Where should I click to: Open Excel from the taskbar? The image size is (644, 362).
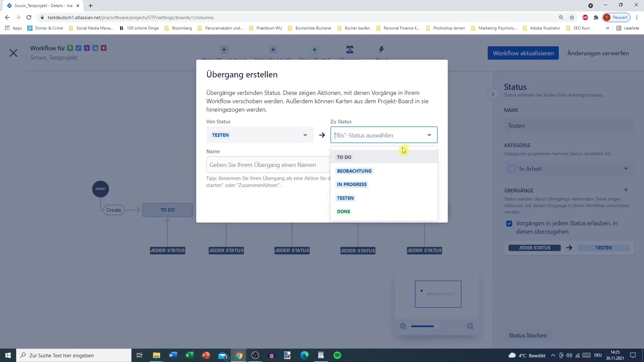[190, 355]
